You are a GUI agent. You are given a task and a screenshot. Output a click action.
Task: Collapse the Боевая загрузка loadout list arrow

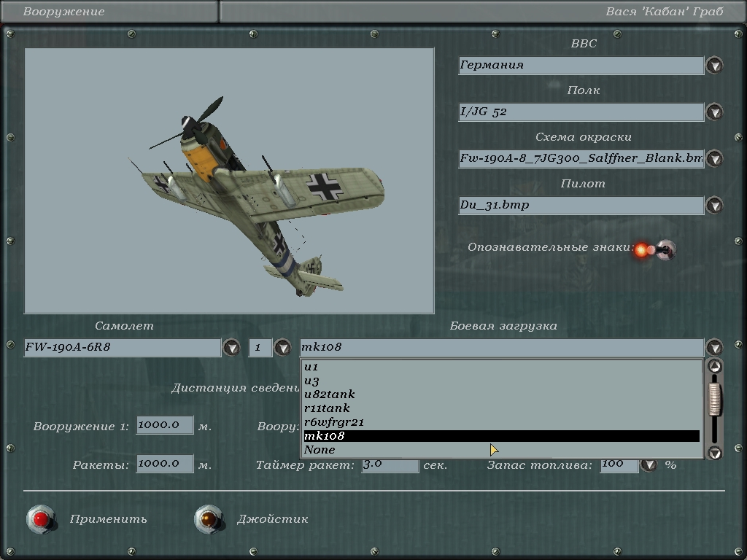(x=715, y=348)
